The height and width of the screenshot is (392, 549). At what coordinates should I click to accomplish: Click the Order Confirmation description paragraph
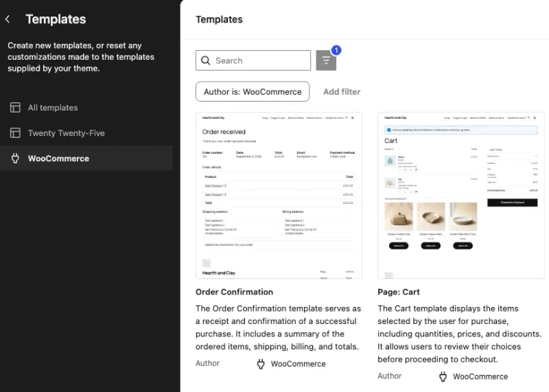[279, 327]
